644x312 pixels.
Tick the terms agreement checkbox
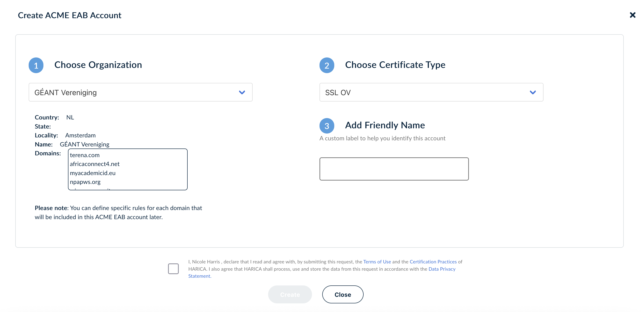pos(173,269)
